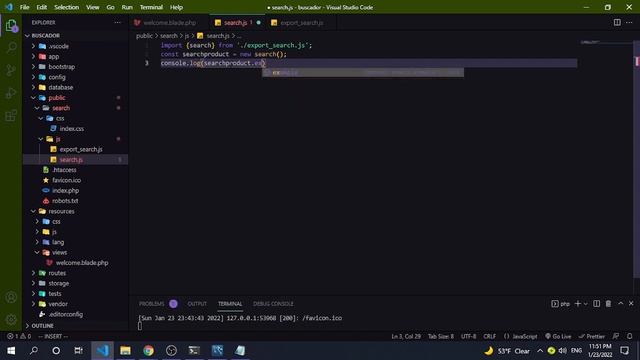This screenshot has width=640, height=360.
Task: Open the Accounts menu in the activity bar
Action: (x=11, y=297)
